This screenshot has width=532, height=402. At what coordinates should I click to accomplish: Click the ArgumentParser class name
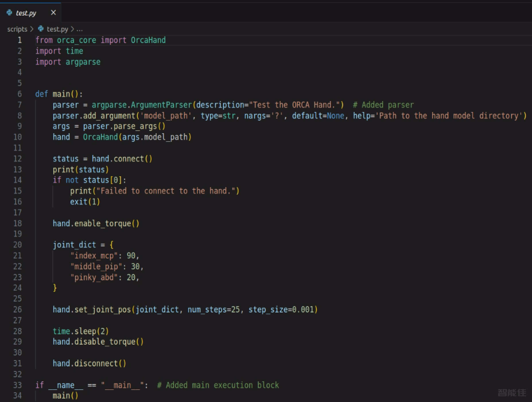pyautogui.click(x=161, y=105)
